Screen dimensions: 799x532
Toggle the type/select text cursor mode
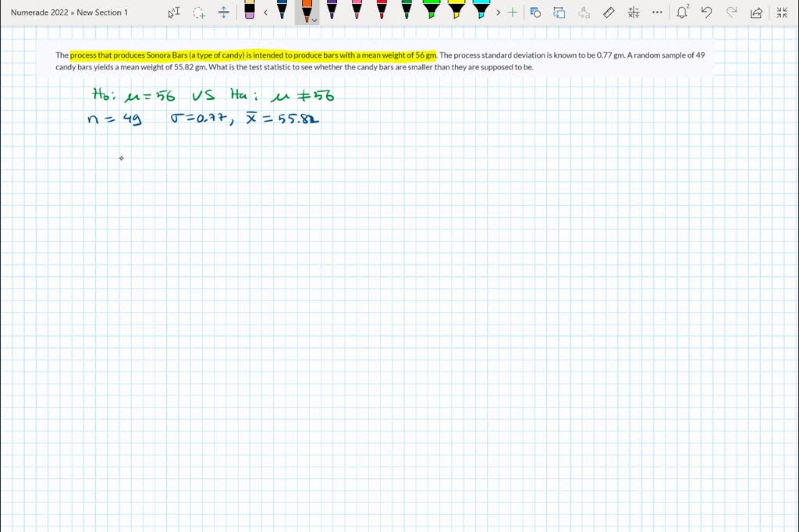coord(174,12)
